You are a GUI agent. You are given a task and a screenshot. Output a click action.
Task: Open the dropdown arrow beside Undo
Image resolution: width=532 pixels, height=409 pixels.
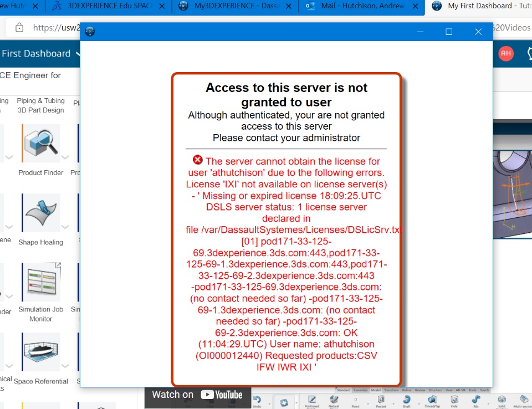point(269,403)
